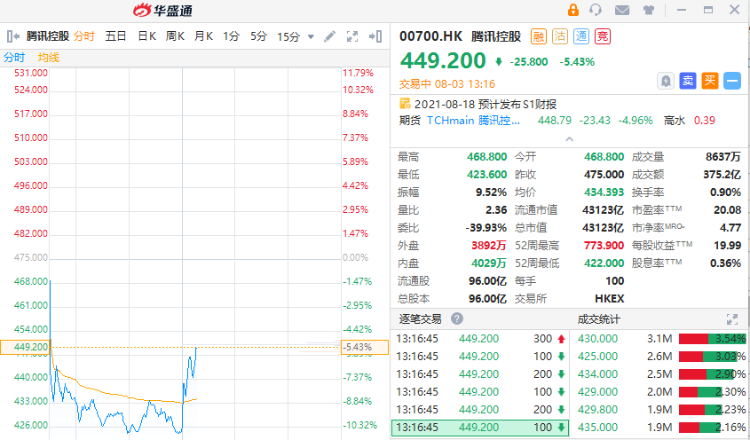Click the 沽 short-sell badge
Screen dimensions: 750x440
coord(560,36)
